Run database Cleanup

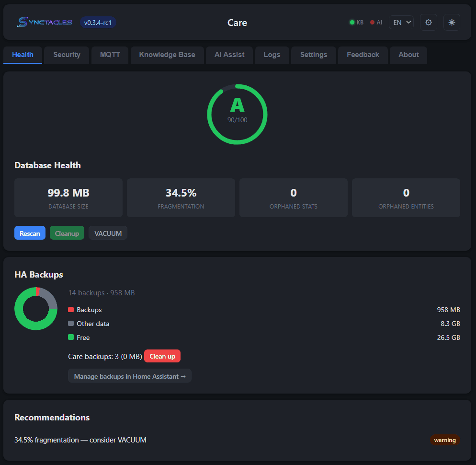coord(67,233)
